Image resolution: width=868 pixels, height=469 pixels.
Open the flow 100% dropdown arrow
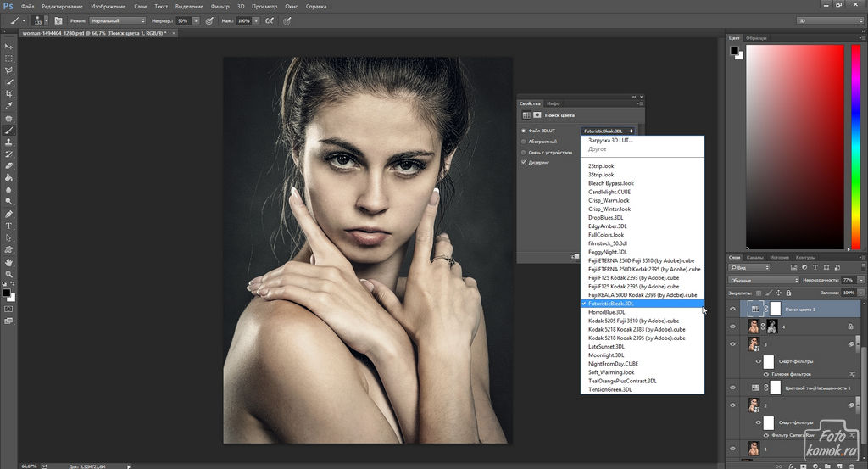pos(256,20)
